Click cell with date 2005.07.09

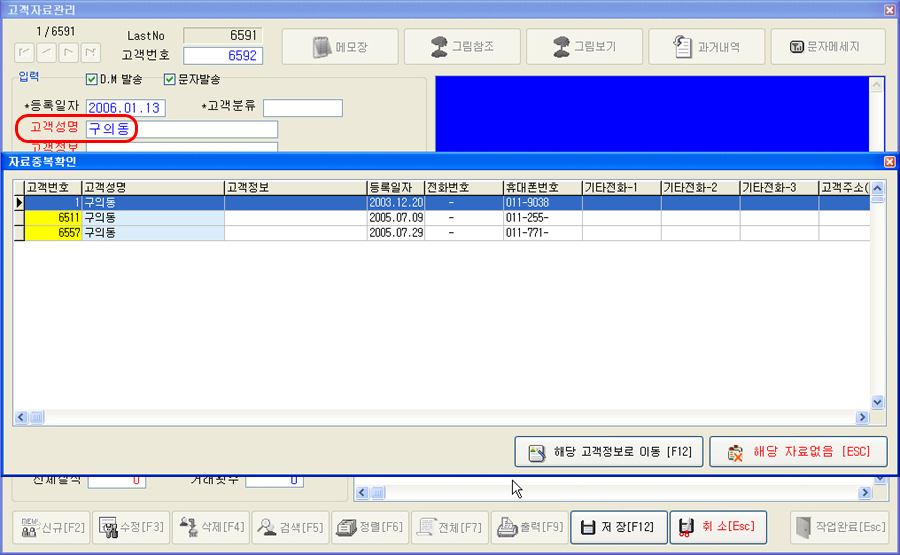(395, 218)
